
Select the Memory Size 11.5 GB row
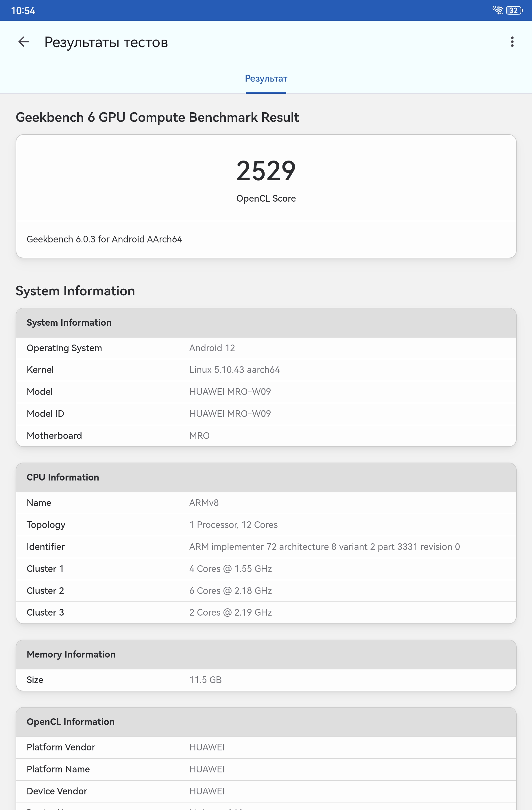coord(266,680)
